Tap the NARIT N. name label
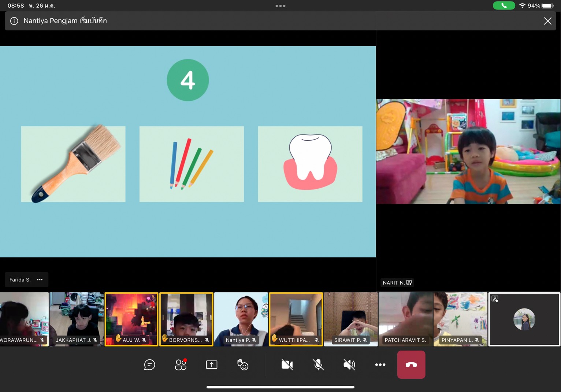 click(x=393, y=282)
